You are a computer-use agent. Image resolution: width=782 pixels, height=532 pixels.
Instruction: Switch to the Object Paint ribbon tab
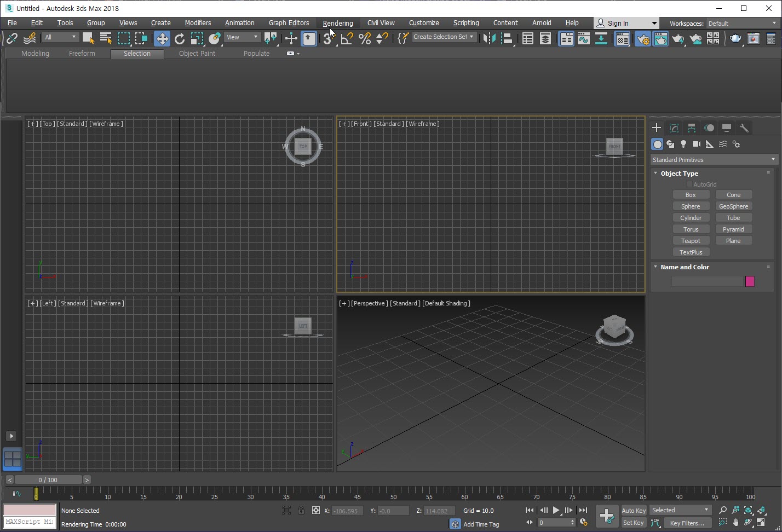197,54
